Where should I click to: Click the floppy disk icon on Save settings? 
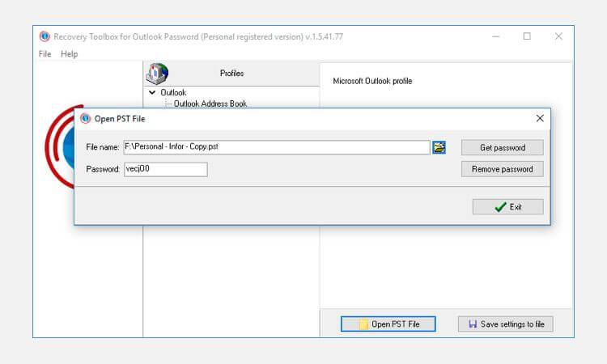473,324
